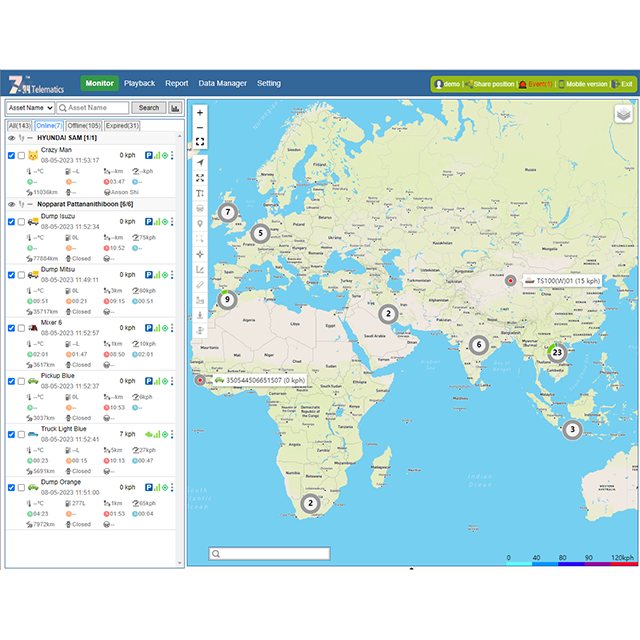Click the Exit link
The height and width of the screenshot is (640, 640).
[622, 84]
